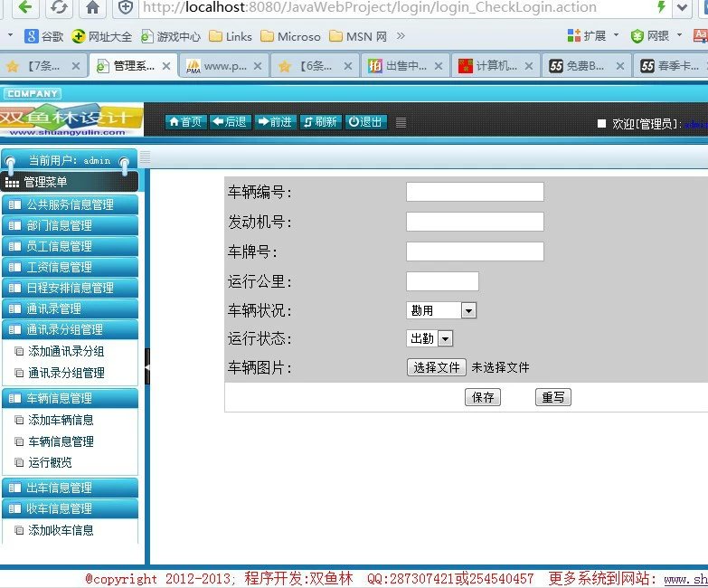Screen dimensions: 708x588
Task: Open 运行概览 submenu item
Action: coord(50,462)
